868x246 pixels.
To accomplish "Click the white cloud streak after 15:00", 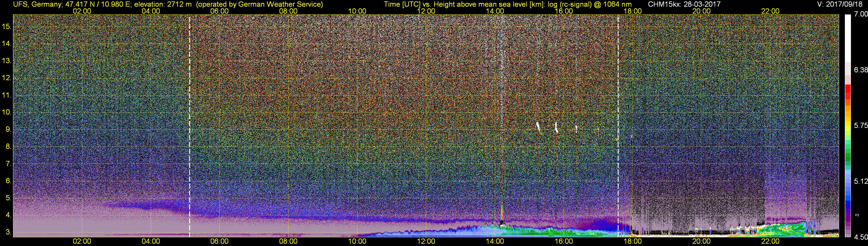I will click(538, 127).
